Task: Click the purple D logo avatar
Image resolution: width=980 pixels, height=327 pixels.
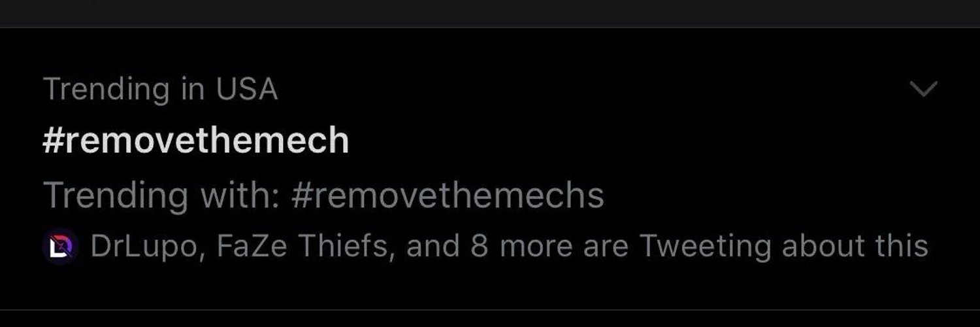Action: (x=60, y=247)
